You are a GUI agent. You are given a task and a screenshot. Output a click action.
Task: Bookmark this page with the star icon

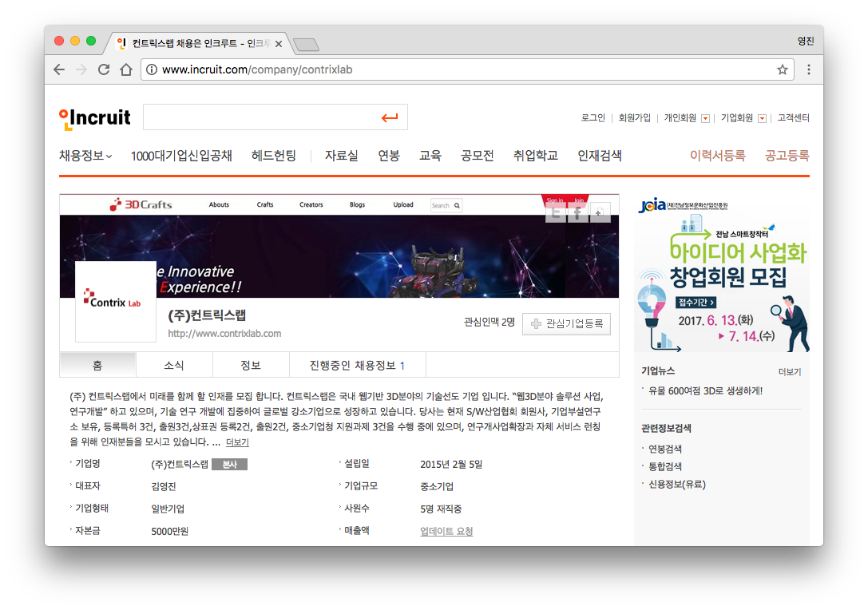783,69
